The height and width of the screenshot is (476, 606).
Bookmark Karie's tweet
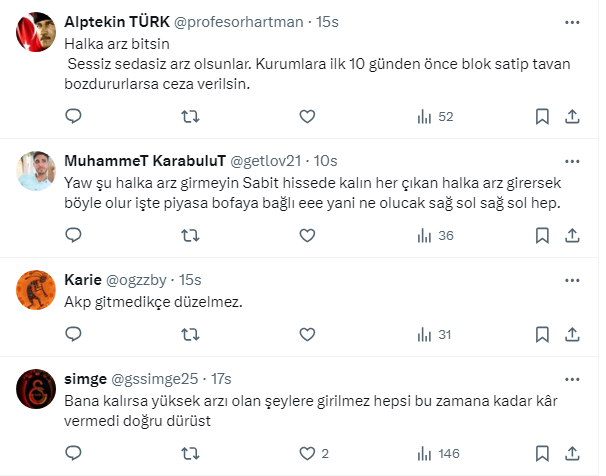(542, 335)
